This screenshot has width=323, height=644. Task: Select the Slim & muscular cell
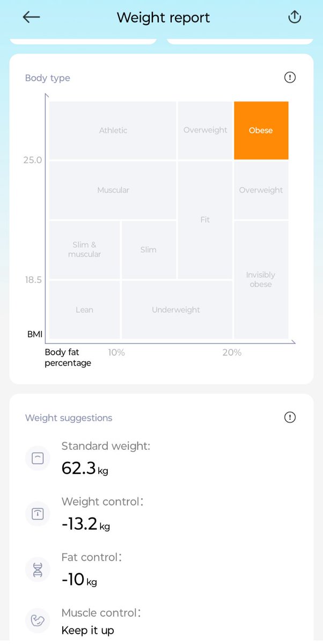click(85, 250)
